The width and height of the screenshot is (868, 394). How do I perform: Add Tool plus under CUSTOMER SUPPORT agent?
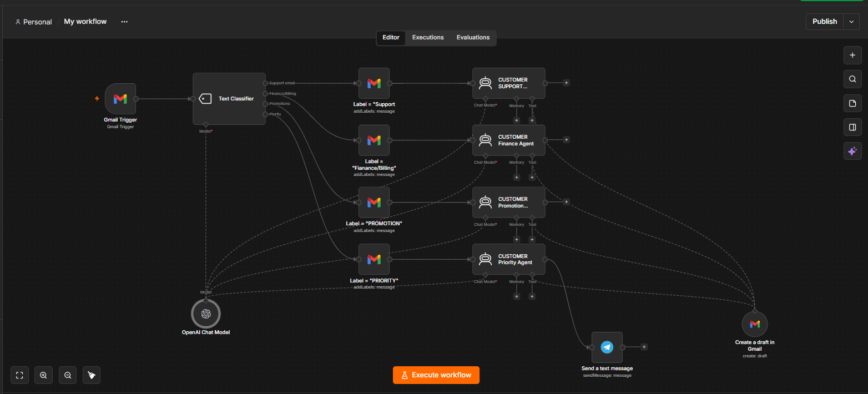point(532,120)
